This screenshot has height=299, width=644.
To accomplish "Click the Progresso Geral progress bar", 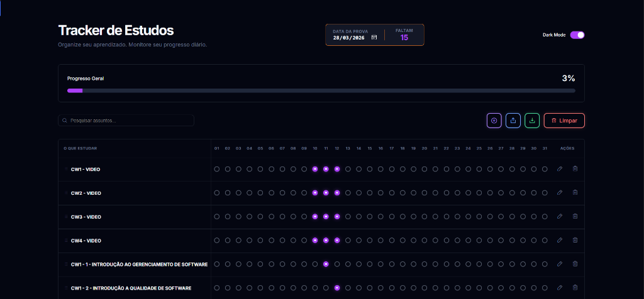I will 321,90.
